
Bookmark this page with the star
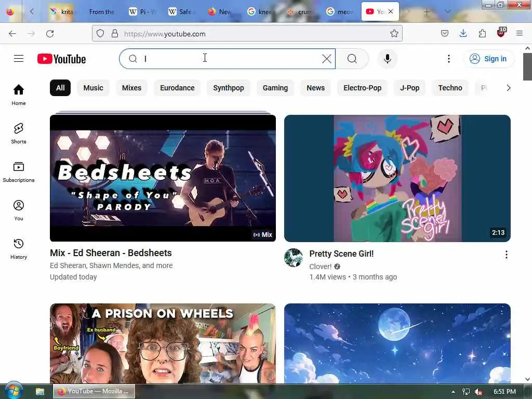394,34
